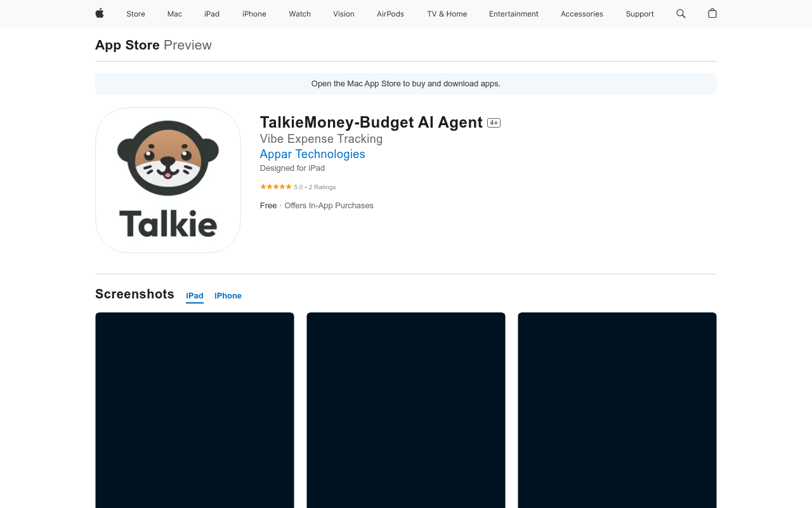Click the second iPad screenshot thumbnail

point(406,410)
